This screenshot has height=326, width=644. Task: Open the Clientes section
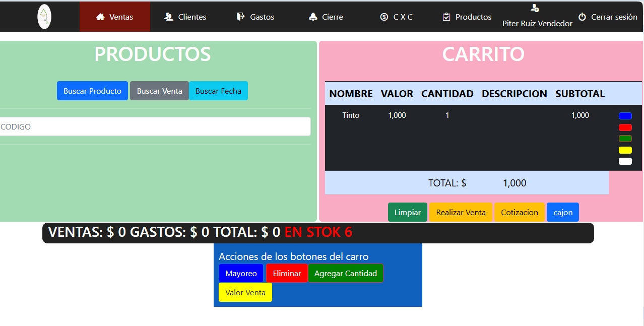point(185,17)
